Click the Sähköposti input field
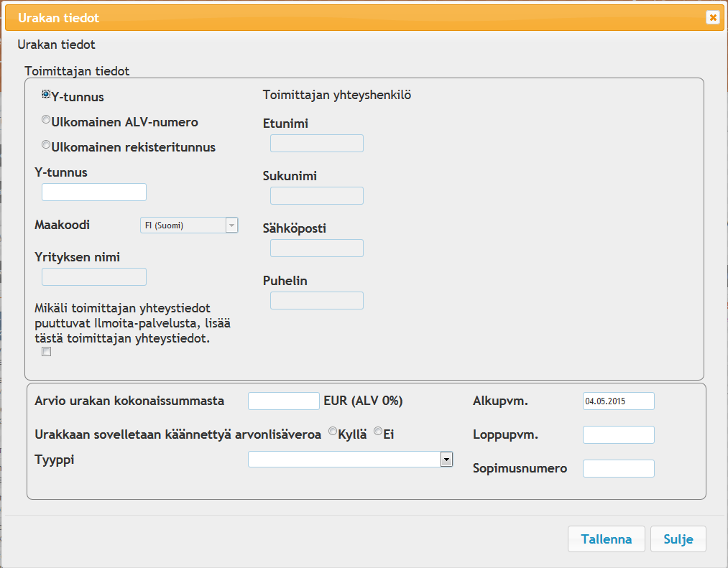Image resolution: width=728 pixels, height=568 pixels. tap(317, 248)
